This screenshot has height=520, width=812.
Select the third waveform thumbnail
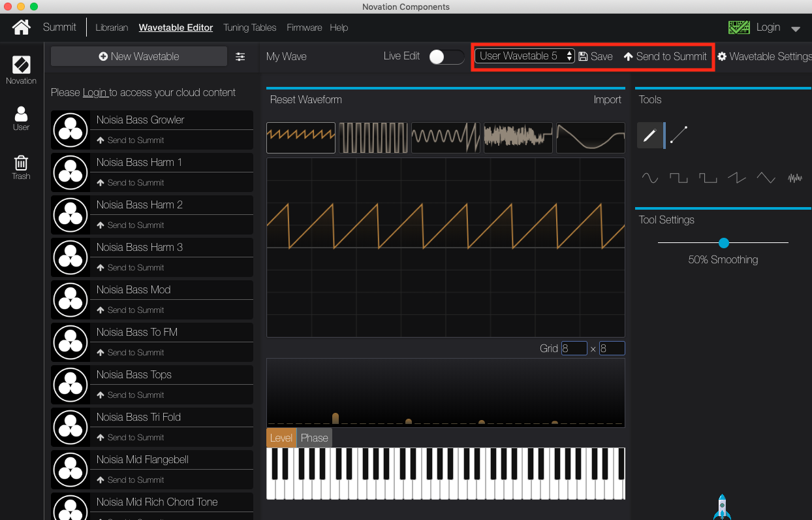[446, 138]
